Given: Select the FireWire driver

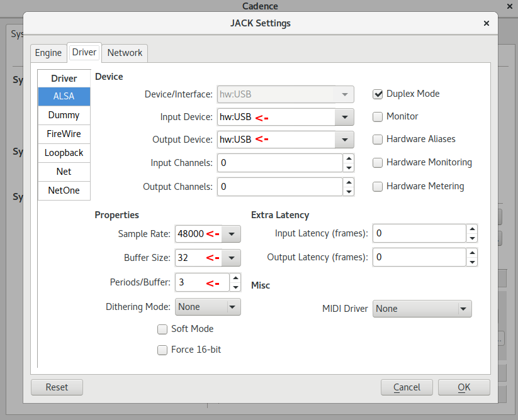Looking at the screenshot, I should [x=64, y=134].
